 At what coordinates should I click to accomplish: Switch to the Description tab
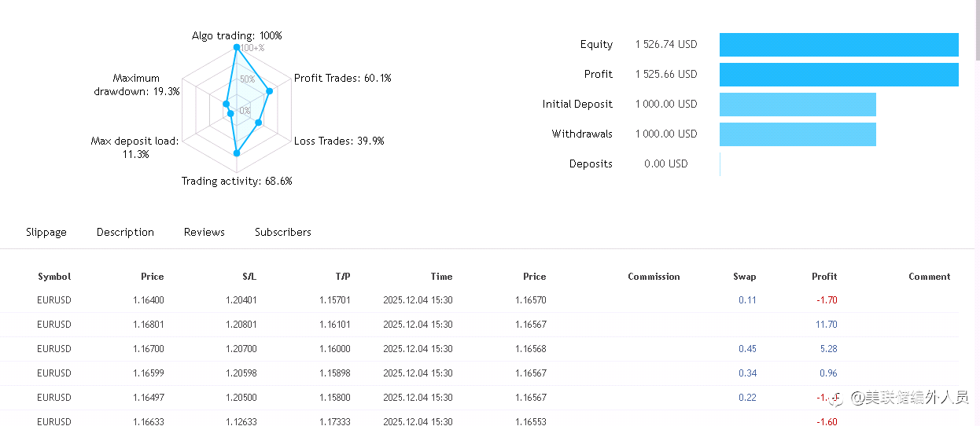point(125,232)
